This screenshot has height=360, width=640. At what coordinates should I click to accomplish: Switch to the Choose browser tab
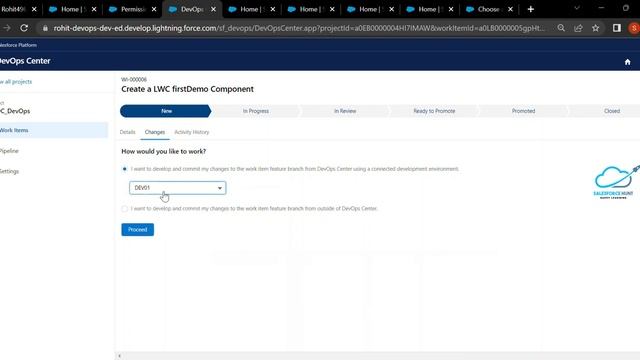point(488,9)
